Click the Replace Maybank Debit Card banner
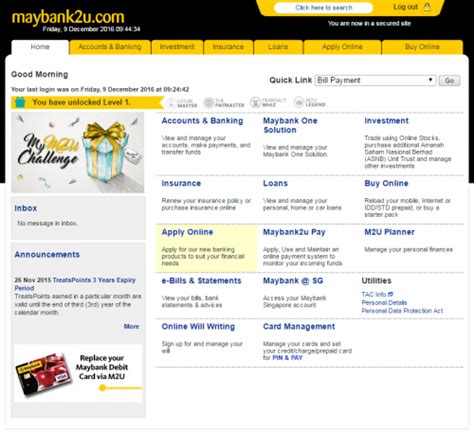Screen dimensions: 474x433 pyautogui.click(x=78, y=373)
